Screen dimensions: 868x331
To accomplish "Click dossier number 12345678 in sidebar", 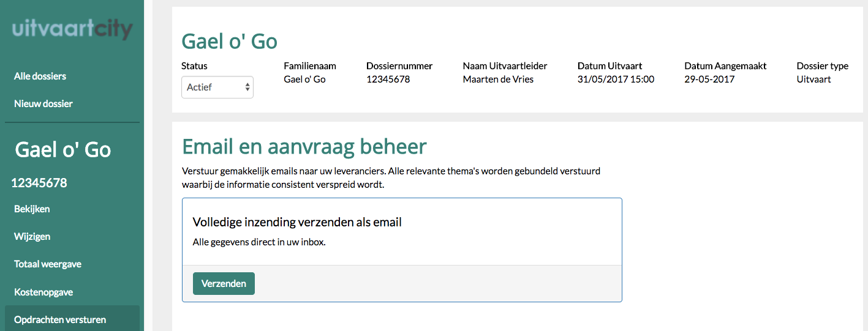I will 39,182.
